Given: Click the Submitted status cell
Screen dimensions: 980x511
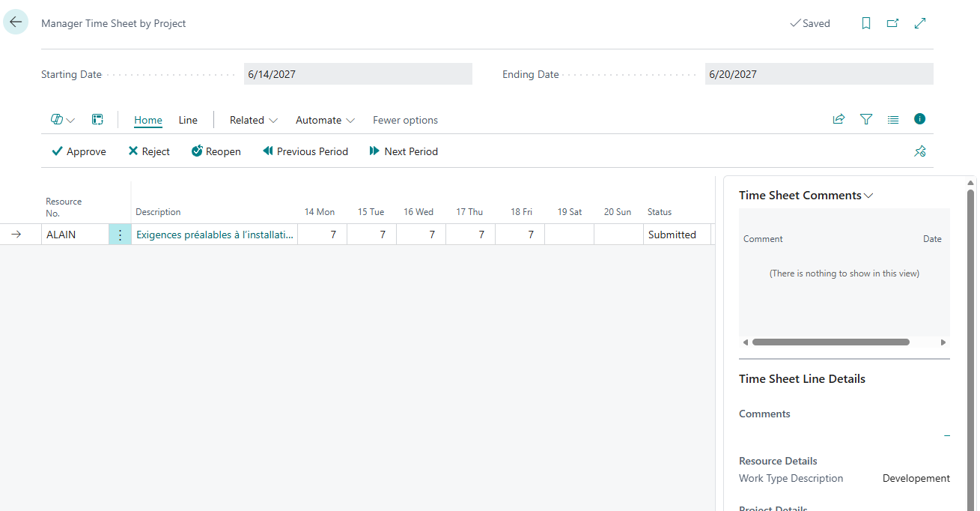Looking at the screenshot, I should (677, 235).
